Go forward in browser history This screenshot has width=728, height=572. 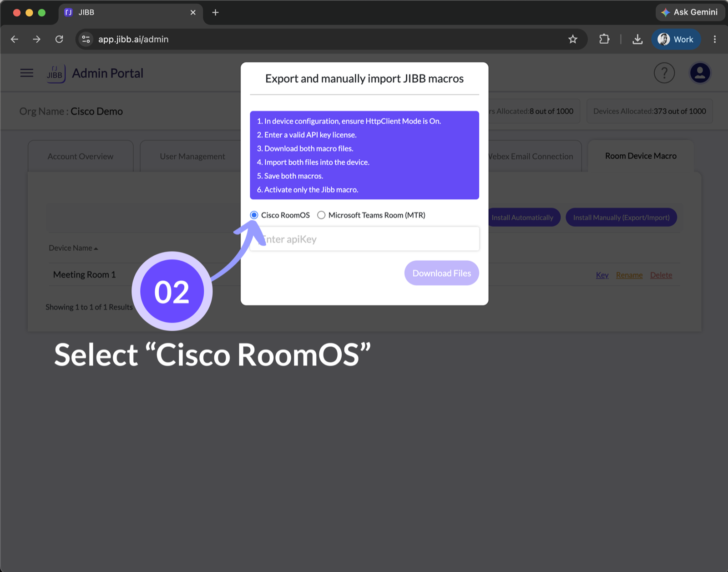(x=37, y=39)
